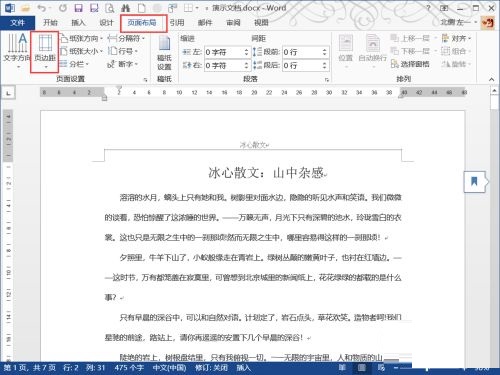Click left indent 左 input field
This screenshot has height=375, width=500.
(x=224, y=52)
